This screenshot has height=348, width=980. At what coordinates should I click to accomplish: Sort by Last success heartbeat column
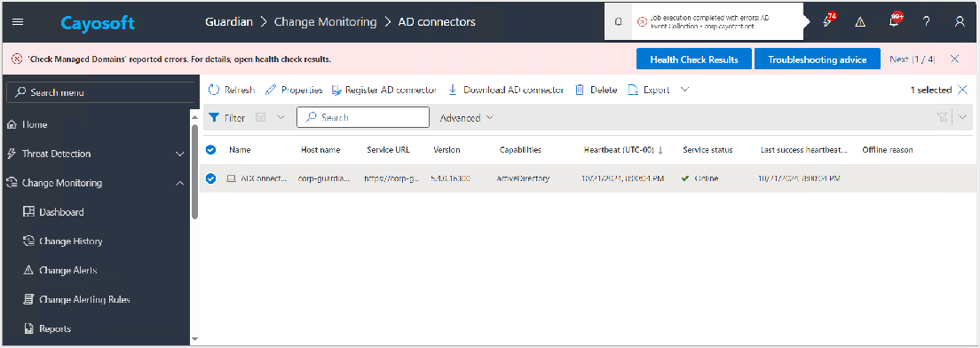pos(804,150)
